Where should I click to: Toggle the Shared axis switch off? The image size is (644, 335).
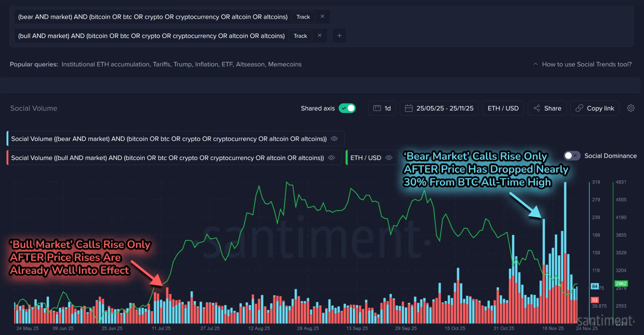pyautogui.click(x=347, y=108)
